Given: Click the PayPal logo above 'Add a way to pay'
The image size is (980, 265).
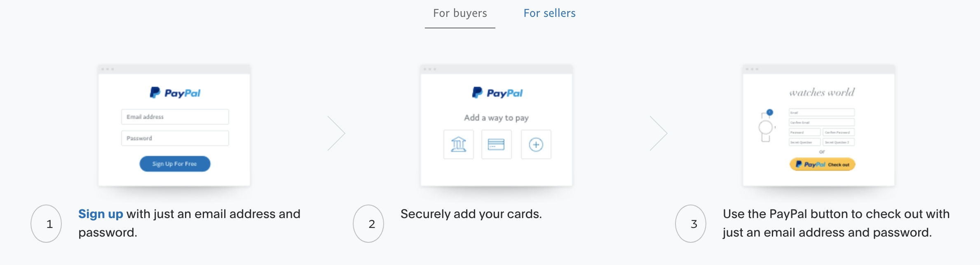Looking at the screenshot, I should (x=497, y=93).
